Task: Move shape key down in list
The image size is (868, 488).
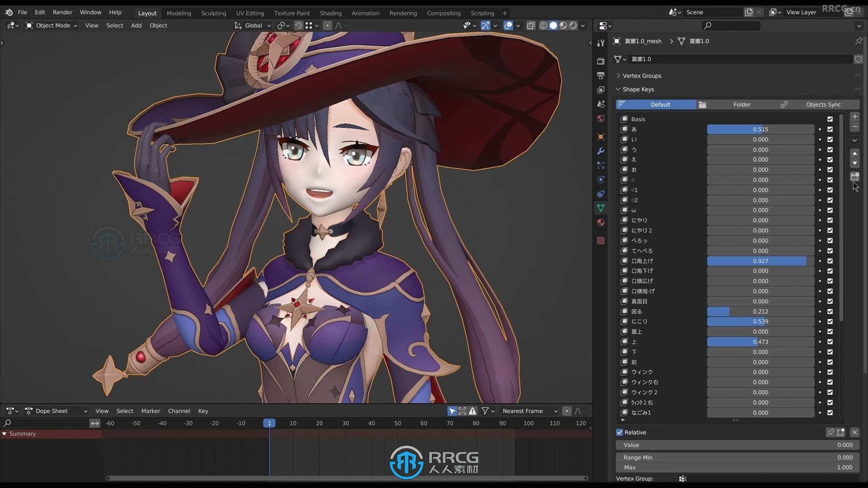Action: 854,163
